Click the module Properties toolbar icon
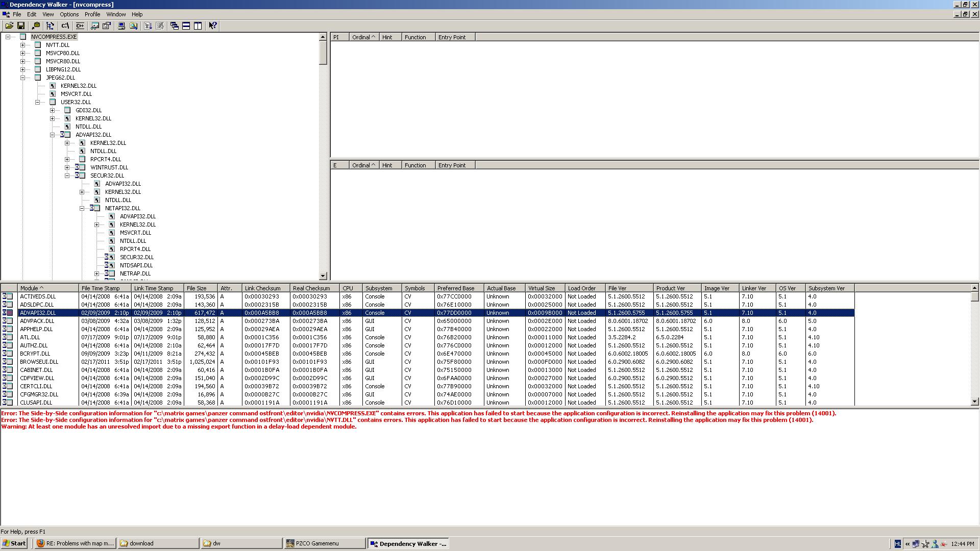Viewport: 980px width, 551px height. point(107,26)
